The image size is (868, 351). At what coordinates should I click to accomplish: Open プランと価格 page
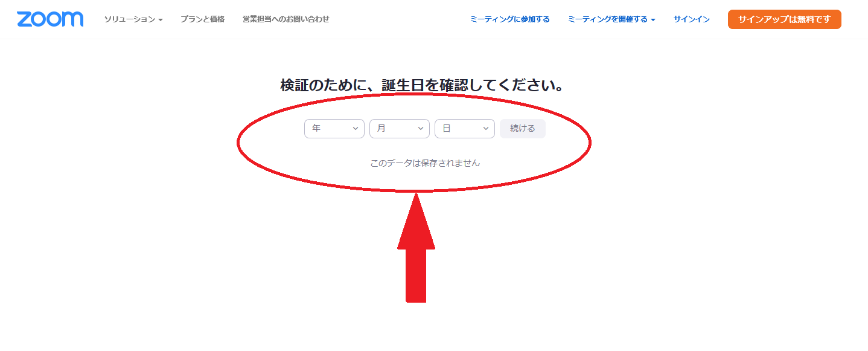point(202,19)
